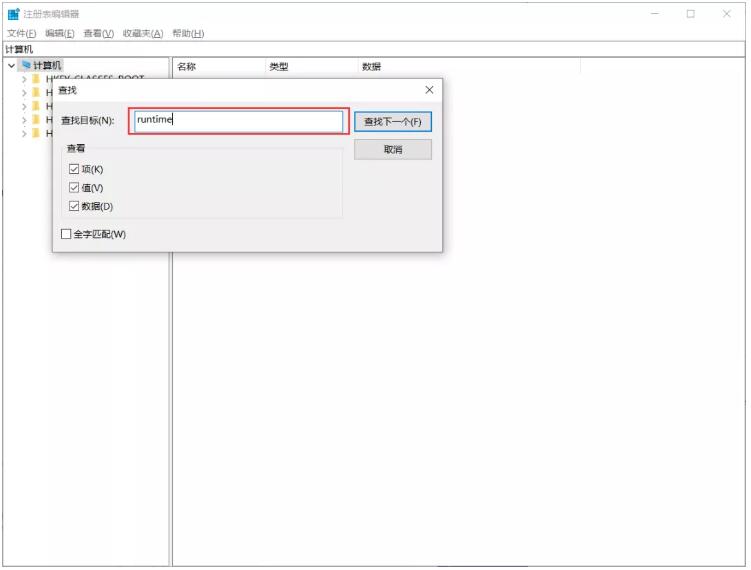Screen dimensions: 751x570
Task: Open the 文件(F) menu
Action: pyautogui.click(x=21, y=33)
